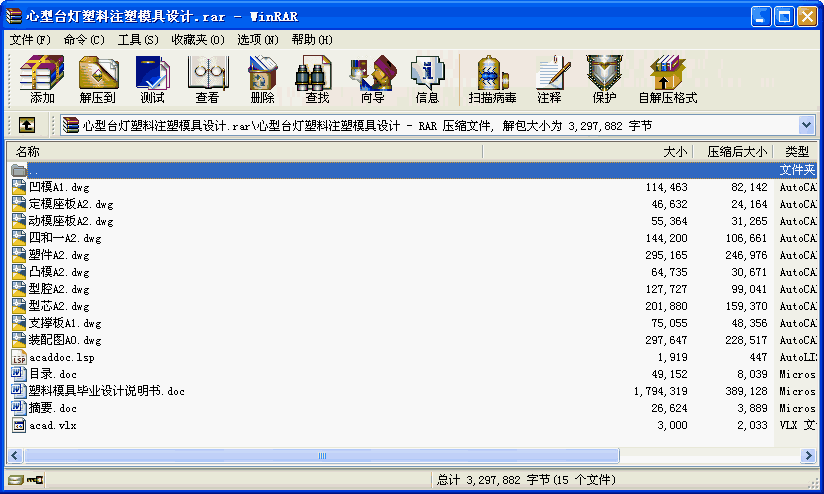
Task: Click size value 295,165
Action: (666, 255)
